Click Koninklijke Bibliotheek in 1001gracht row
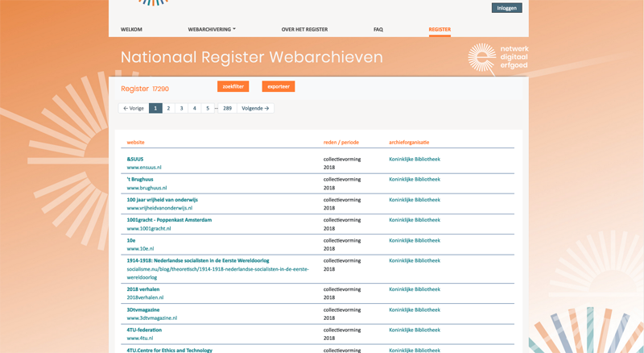Screen dimensions: 644x353 coord(415,220)
